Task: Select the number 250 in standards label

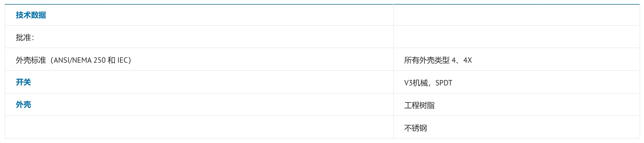Action: [x=99, y=60]
